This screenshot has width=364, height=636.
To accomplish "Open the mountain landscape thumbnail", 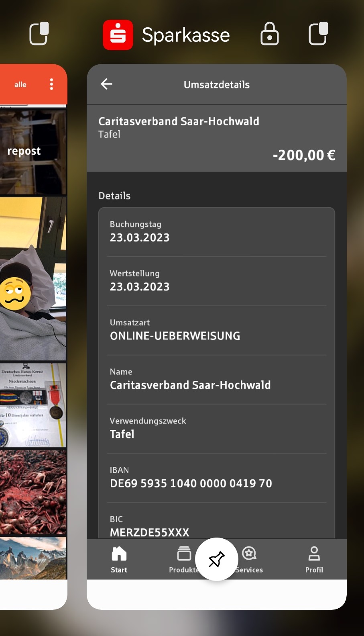I will (33, 558).
